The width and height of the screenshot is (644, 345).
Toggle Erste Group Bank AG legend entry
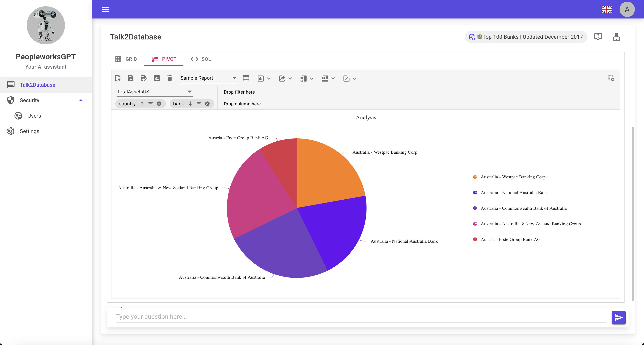point(507,240)
